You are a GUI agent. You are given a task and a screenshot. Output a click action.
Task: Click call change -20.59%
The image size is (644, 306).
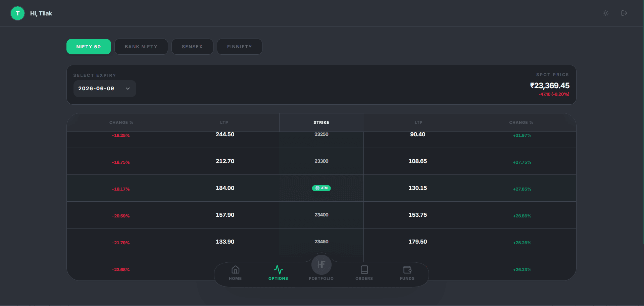pyautogui.click(x=121, y=216)
